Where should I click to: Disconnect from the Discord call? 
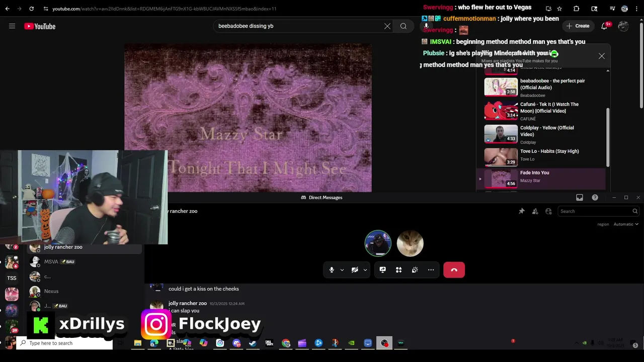[454, 270]
